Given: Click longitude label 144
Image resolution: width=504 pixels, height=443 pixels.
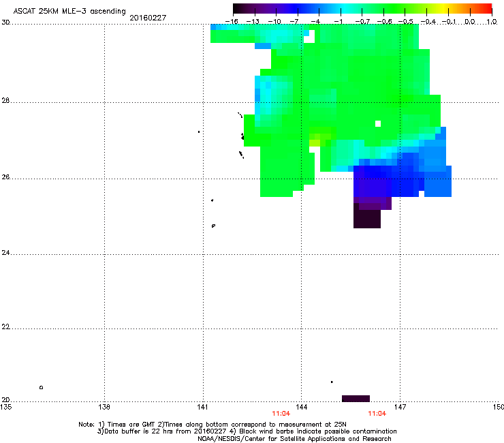Looking at the screenshot, I should click(x=302, y=407).
